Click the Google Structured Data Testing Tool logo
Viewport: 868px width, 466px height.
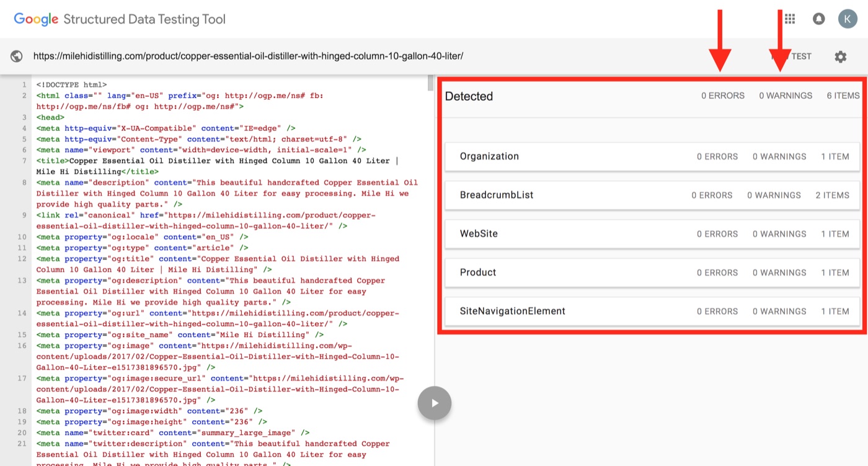(120, 19)
